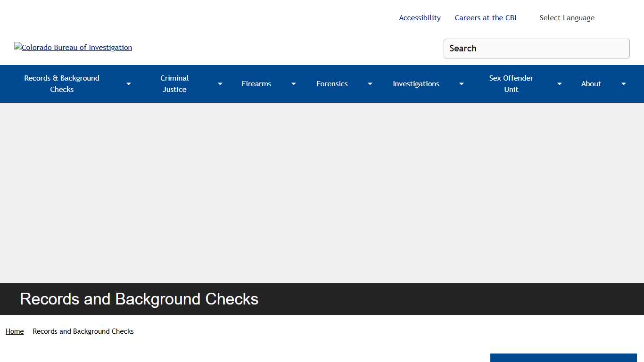Navigate to Home via the breadcrumb link
This screenshot has height=362, width=644.
click(x=14, y=331)
